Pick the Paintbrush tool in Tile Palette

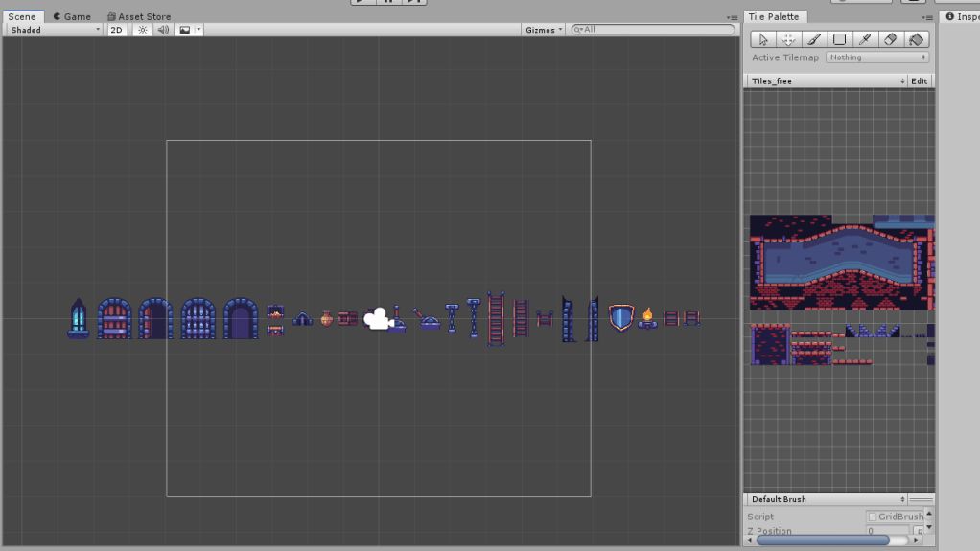814,39
